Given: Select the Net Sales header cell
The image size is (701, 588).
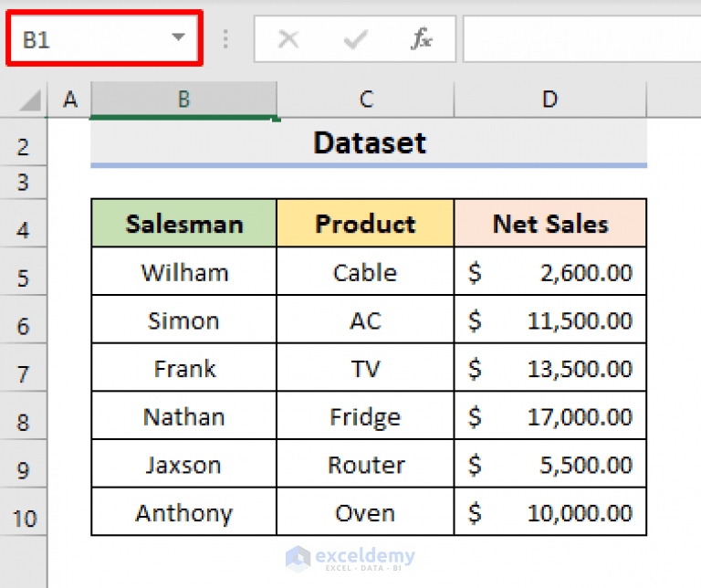Looking at the screenshot, I should coord(550,223).
